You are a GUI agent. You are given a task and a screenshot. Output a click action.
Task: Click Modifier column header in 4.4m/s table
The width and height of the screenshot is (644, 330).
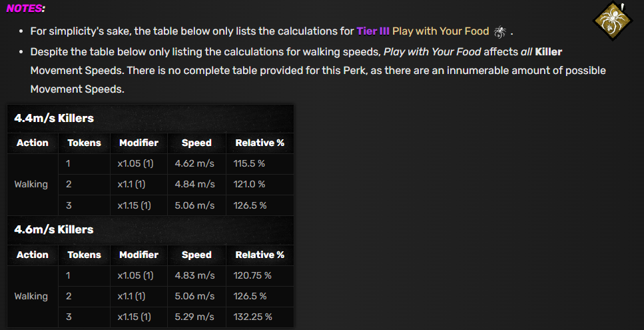click(139, 143)
